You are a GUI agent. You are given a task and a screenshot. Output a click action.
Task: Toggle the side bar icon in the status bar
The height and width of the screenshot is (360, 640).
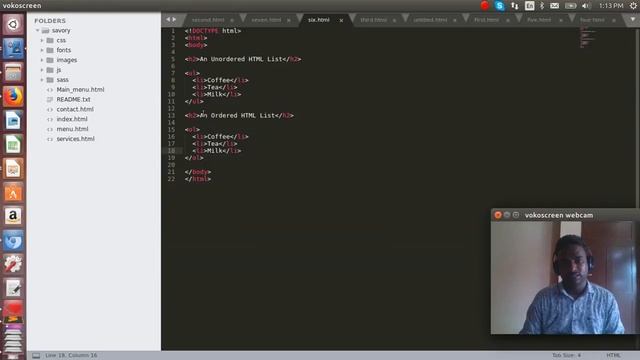(x=36, y=356)
